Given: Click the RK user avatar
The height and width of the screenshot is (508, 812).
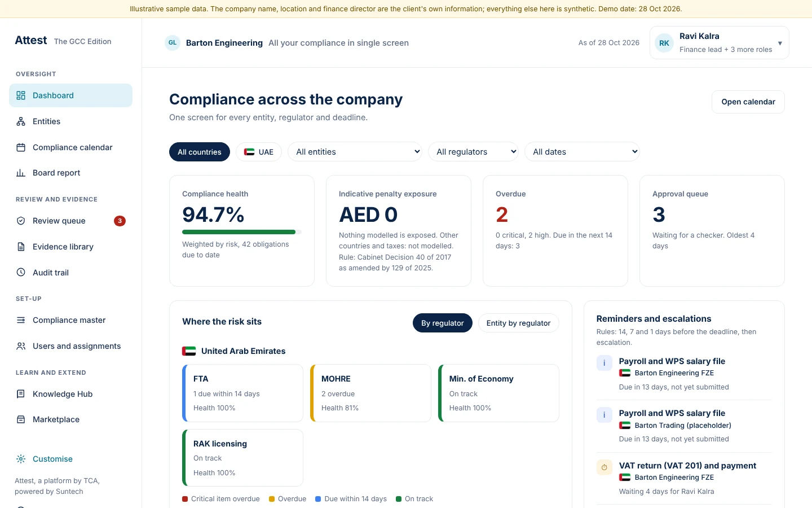Looking at the screenshot, I should [x=664, y=43].
